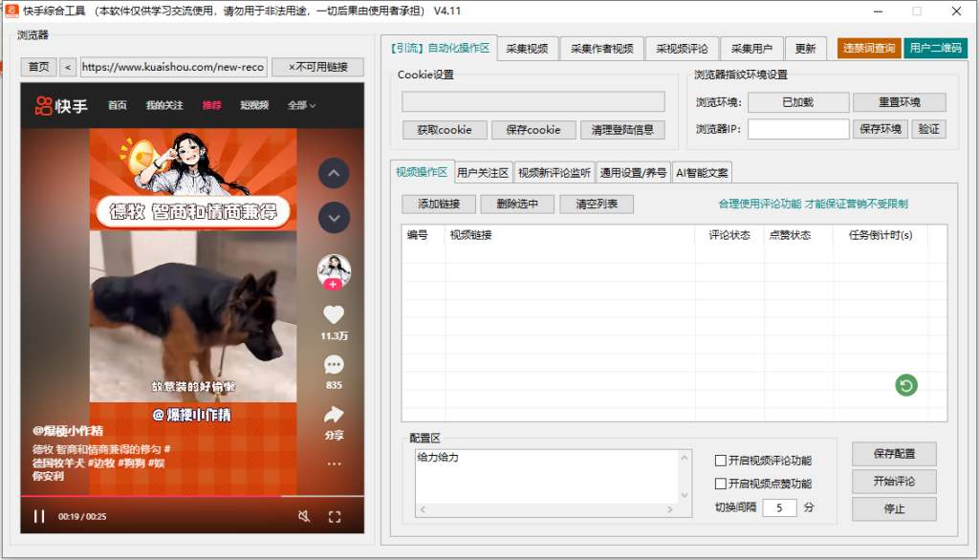Click the share arrow icon
The height and width of the screenshot is (560, 979).
[x=333, y=415]
